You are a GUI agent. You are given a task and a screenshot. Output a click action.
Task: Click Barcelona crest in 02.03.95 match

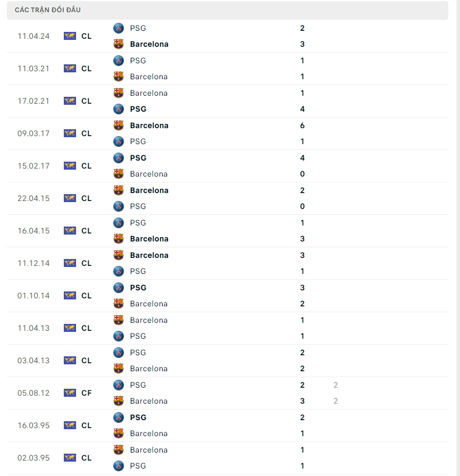pyautogui.click(x=119, y=450)
